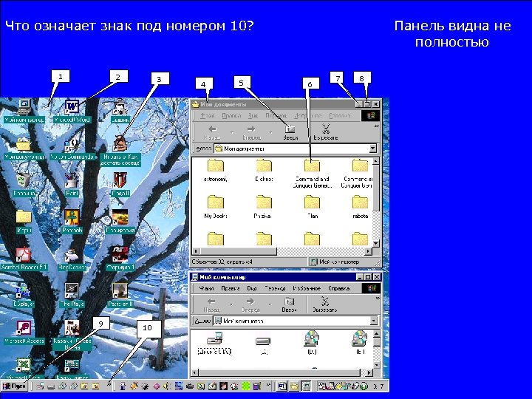Open the Мой компьютер desktop icon
The image size is (532, 399).
point(24,111)
